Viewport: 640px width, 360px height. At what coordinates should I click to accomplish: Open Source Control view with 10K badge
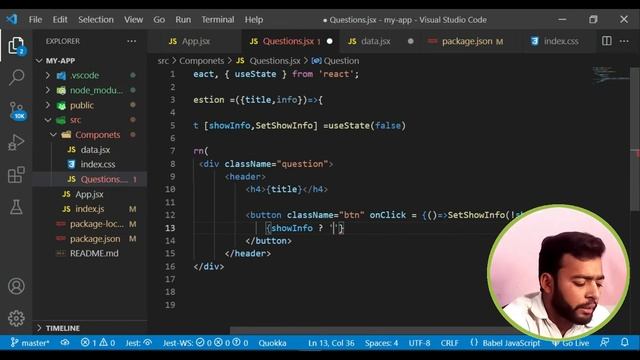[17, 111]
